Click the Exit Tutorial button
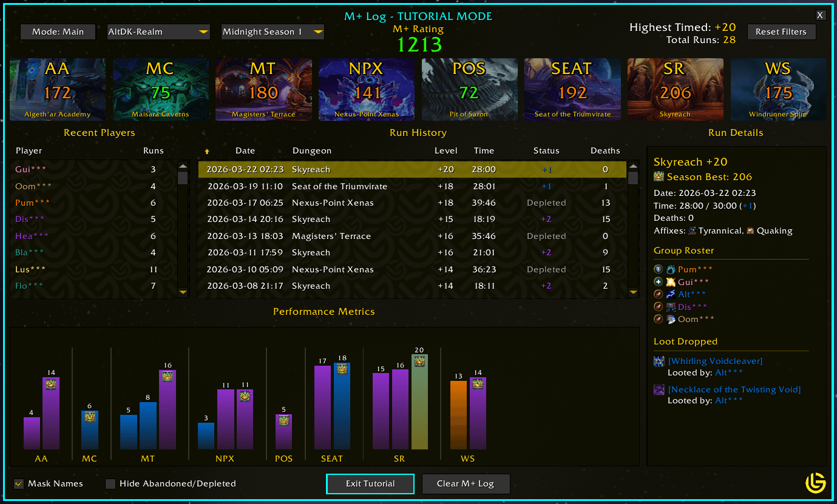 pyautogui.click(x=370, y=484)
